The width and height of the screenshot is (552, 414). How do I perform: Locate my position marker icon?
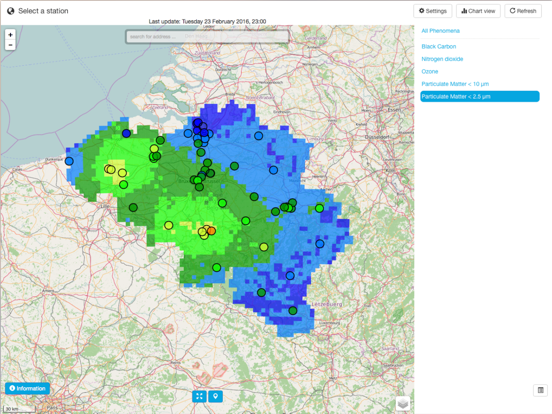[215, 396]
